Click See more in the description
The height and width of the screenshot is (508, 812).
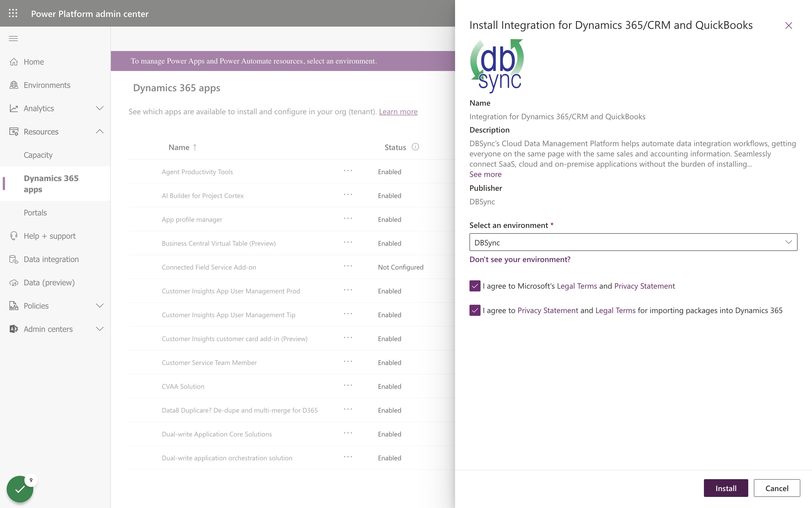click(485, 174)
